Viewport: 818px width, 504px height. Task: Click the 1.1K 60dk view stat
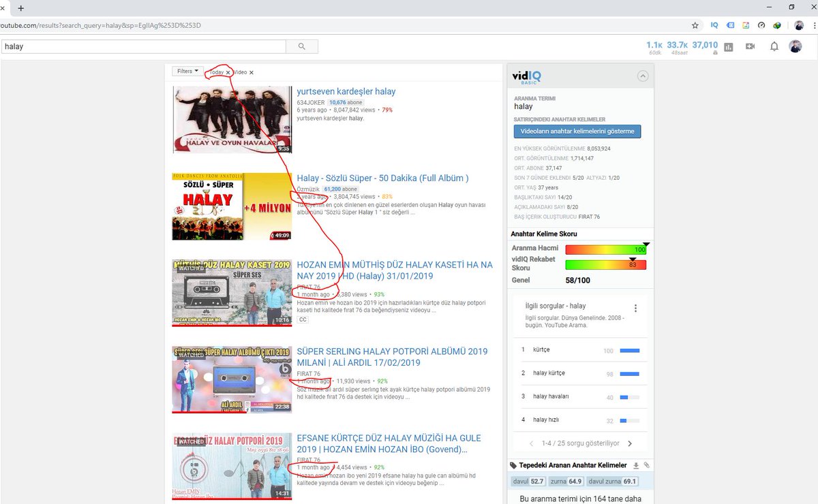(x=654, y=47)
